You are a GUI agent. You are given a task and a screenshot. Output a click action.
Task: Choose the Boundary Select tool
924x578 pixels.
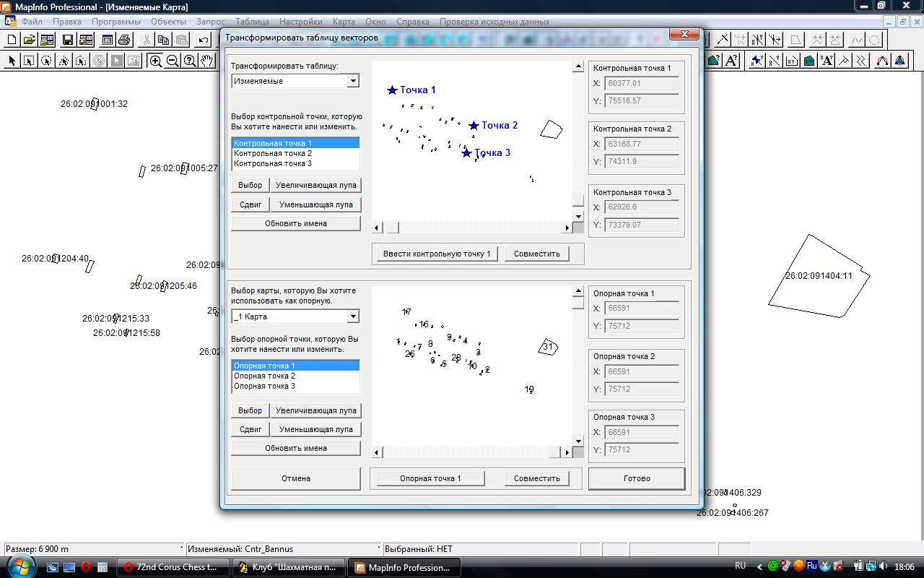click(x=81, y=61)
